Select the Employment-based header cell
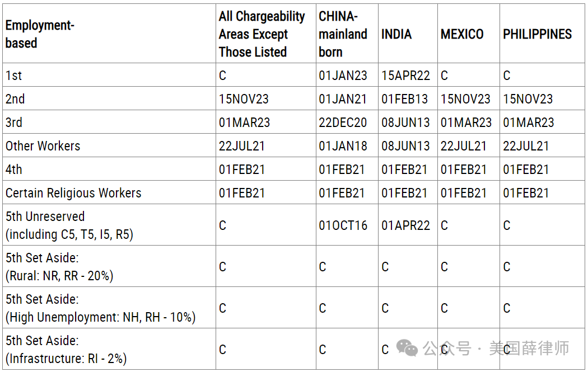 pos(40,34)
